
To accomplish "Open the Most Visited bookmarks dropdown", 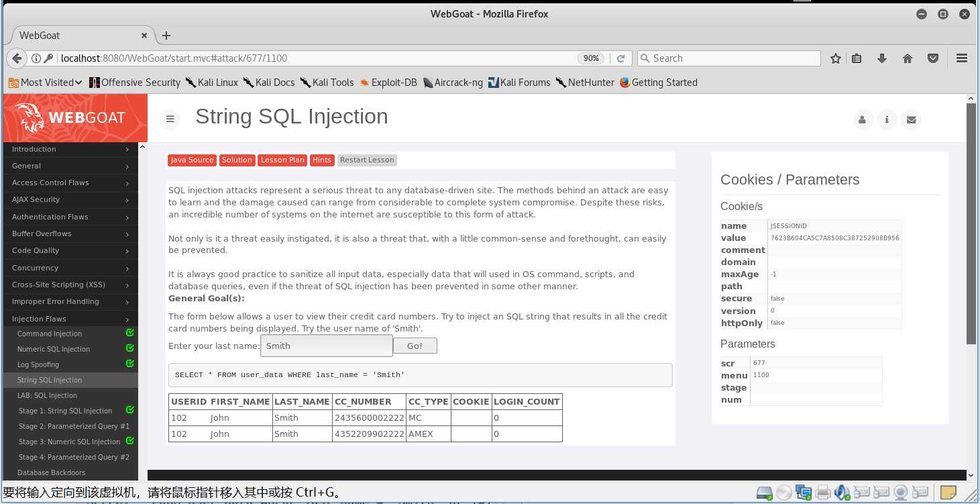I will 45,83.
